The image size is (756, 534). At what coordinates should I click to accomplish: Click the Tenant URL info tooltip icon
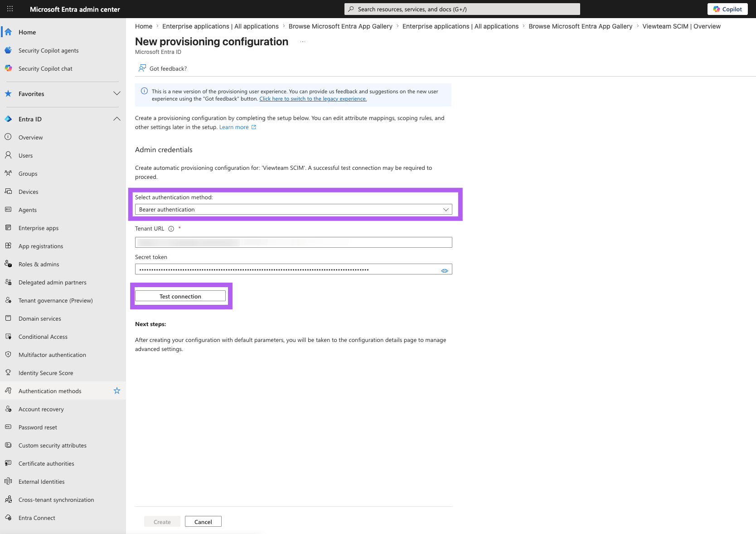click(171, 229)
